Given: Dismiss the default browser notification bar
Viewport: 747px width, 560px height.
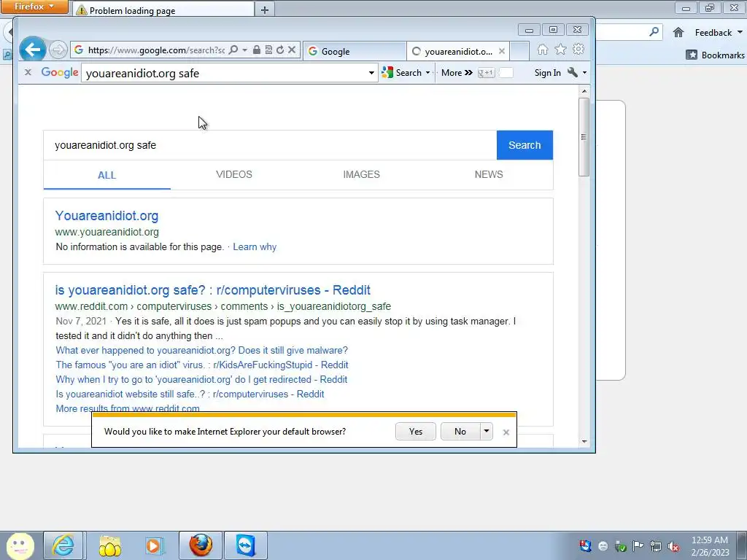Looking at the screenshot, I should (x=506, y=432).
